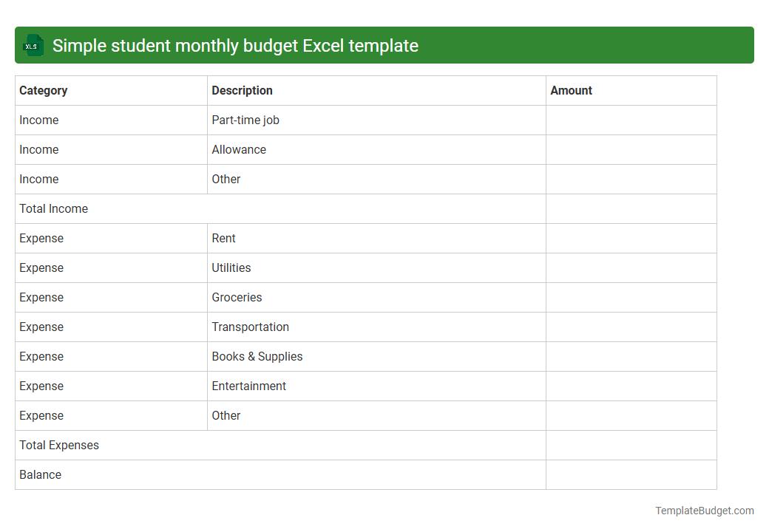The height and width of the screenshot is (532, 769).
Task: Select the Description column header
Action: point(241,90)
